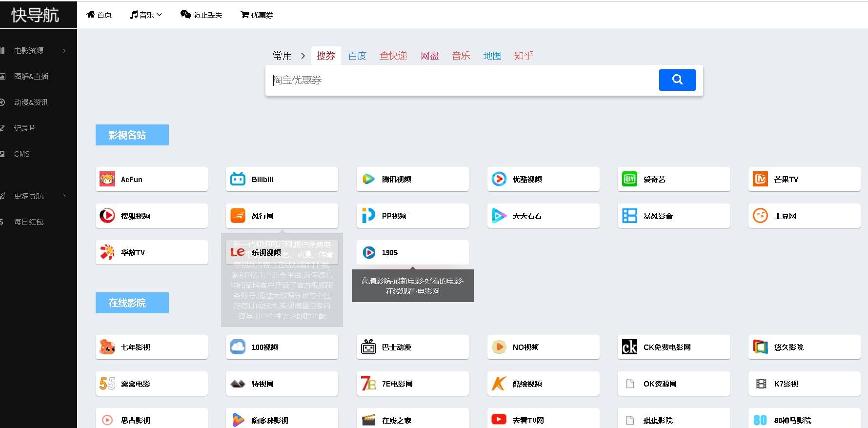Click the 天天看看 icon
868x428 pixels.
click(x=499, y=216)
